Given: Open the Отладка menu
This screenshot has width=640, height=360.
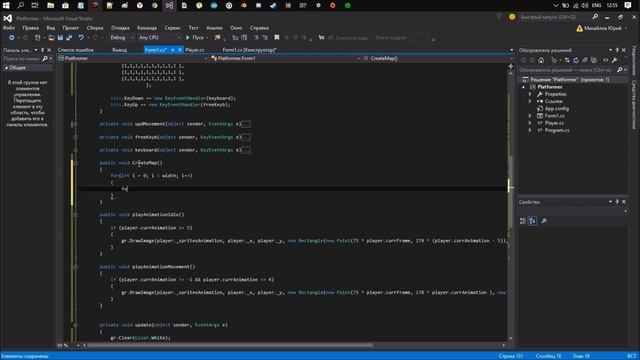Looking at the screenshot, I should pyautogui.click(x=120, y=28).
